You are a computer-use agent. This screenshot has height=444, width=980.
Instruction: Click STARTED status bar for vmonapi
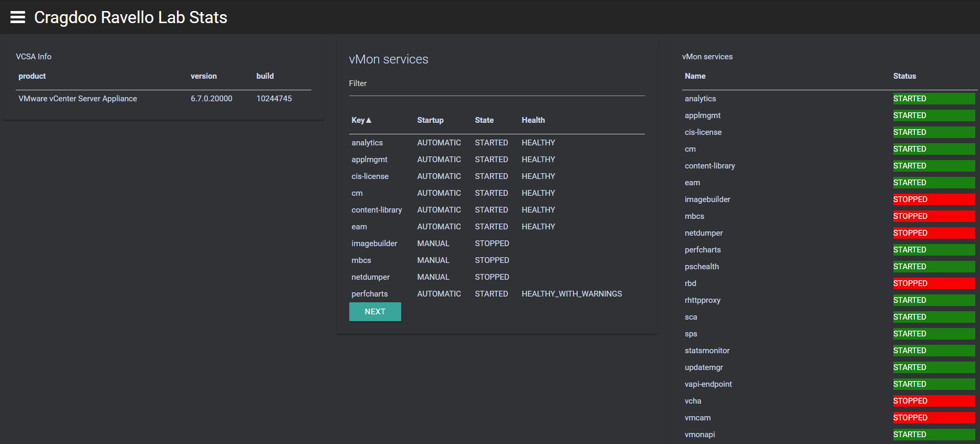point(934,435)
